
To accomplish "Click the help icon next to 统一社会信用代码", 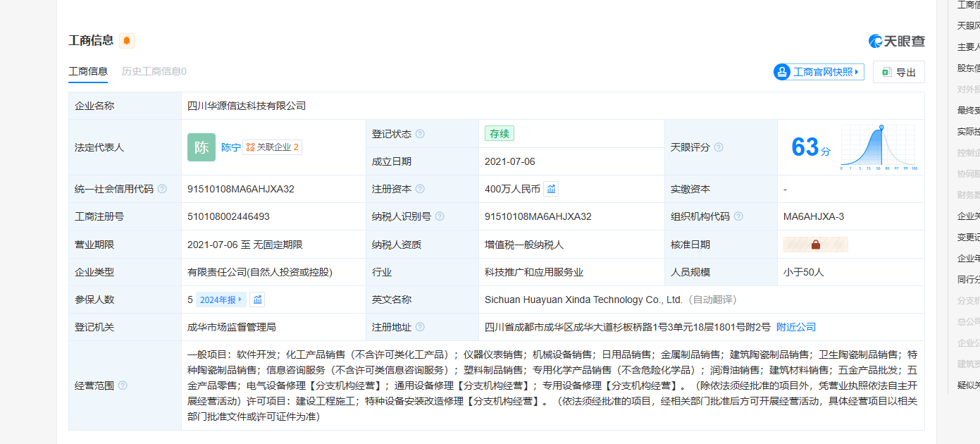I will click(162, 189).
